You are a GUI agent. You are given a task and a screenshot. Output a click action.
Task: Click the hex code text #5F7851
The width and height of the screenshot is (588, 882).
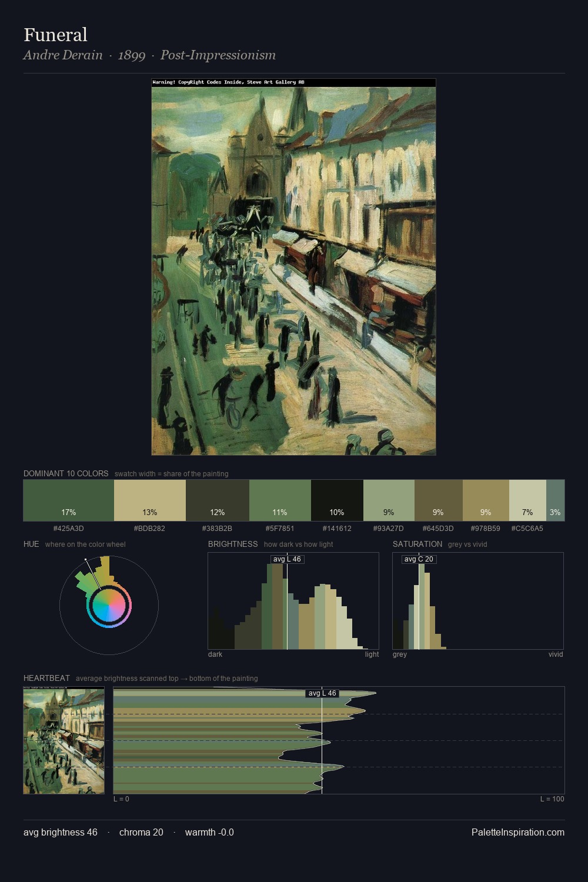(x=280, y=529)
